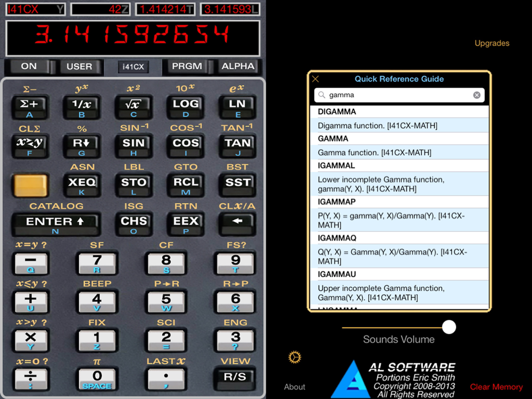Tap the R↓ roll down key

(x=82, y=146)
